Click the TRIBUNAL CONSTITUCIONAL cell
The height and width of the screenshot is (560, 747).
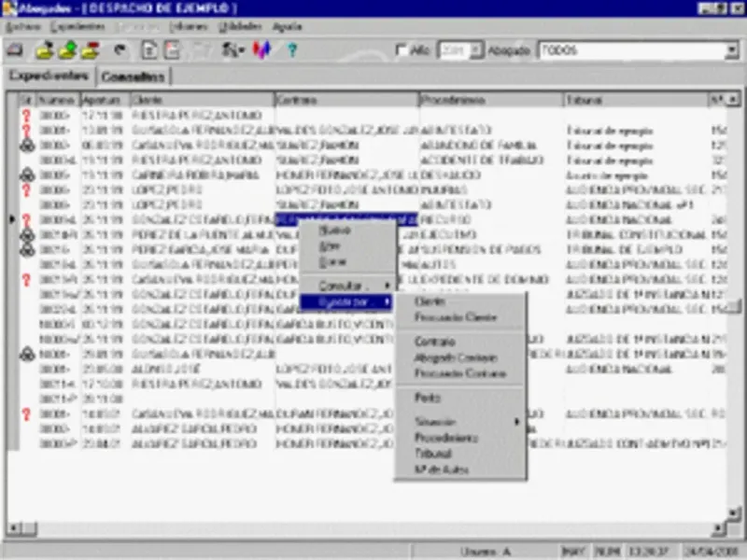[x=636, y=235]
